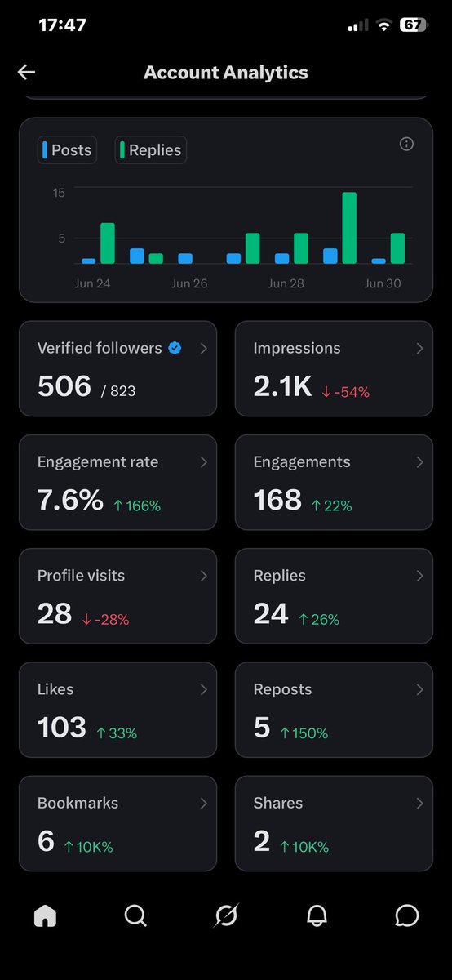452x980 pixels.
Task: Open the chart info icon
Action: pos(406,144)
